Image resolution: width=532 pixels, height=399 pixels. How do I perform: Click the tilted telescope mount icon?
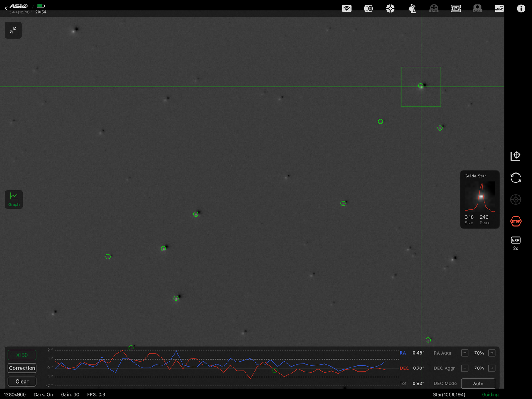(x=412, y=8)
